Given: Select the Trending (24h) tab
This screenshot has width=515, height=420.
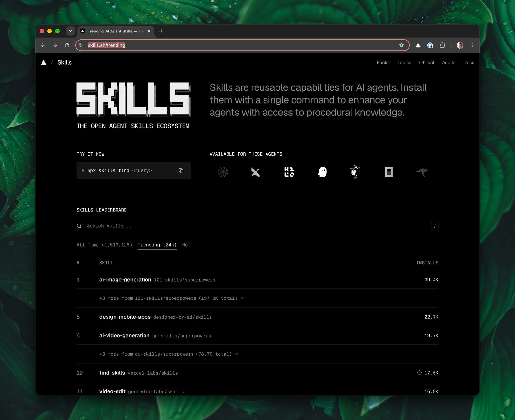Looking at the screenshot, I should (157, 245).
